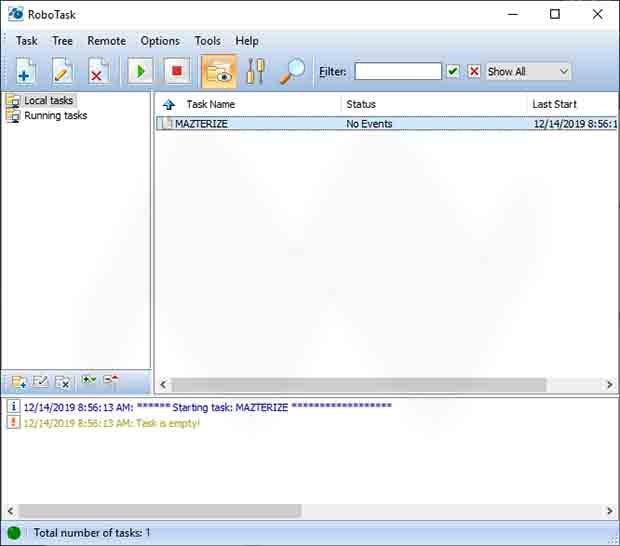Click the New Task toolbar icon
Viewport: 620px width, 546px height.
click(26, 72)
